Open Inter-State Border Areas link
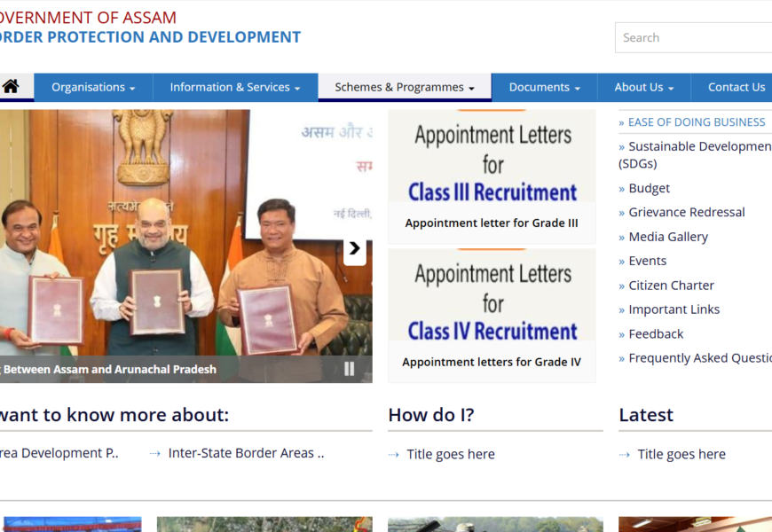The width and height of the screenshot is (772, 532). click(246, 453)
